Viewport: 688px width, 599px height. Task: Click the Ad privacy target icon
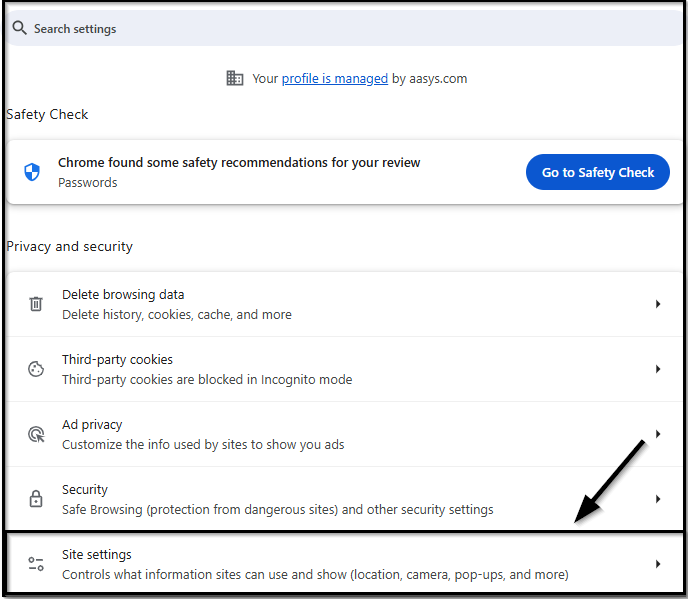(36, 434)
